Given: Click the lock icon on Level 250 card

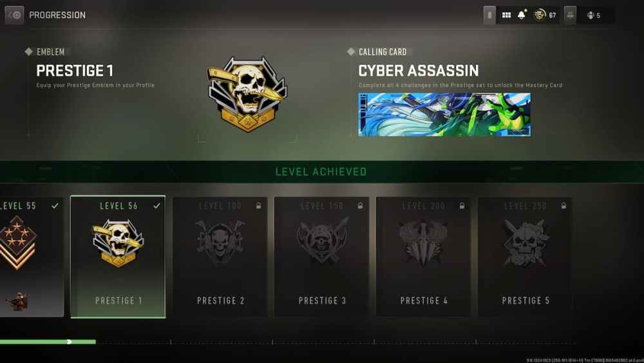Looking at the screenshot, I should point(563,206).
